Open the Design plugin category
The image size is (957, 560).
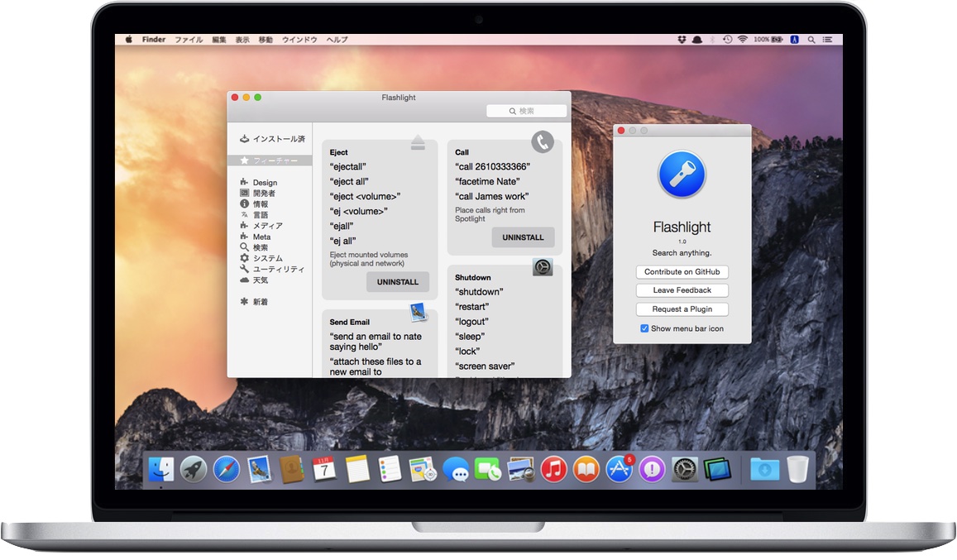coord(259,182)
